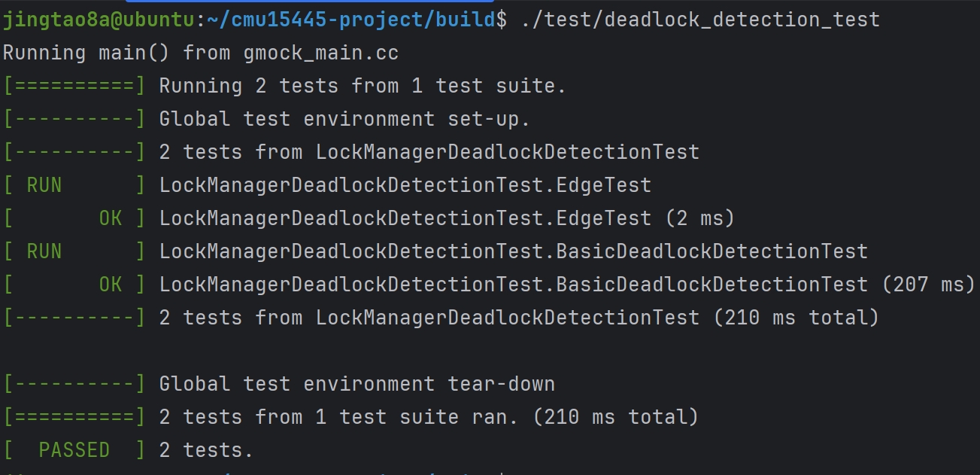Click the ~/cmu15445-project/build path in prompt
The width and height of the screenshot is (980, 475).
coord(350,20)
